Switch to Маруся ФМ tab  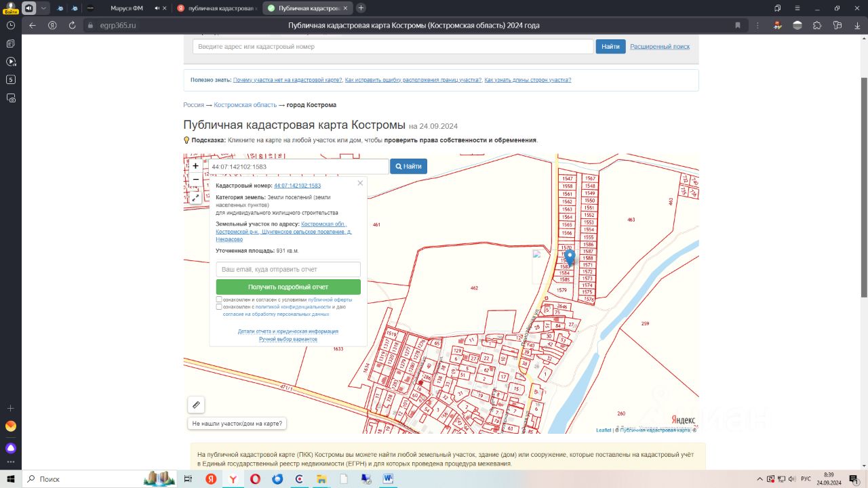[125, 8]
